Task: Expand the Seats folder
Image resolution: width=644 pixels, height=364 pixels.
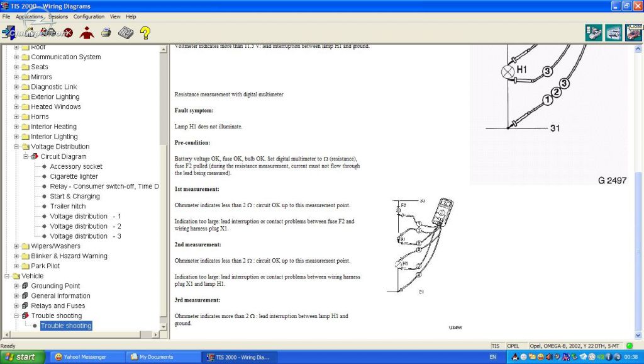Action: [16, 67]
